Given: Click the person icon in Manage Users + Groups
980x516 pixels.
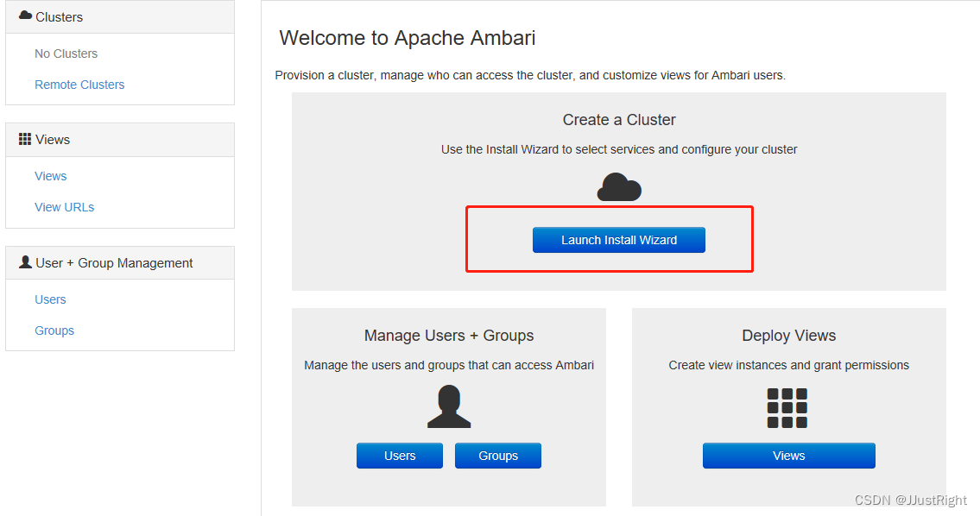Looking at the screenshot, I should (449, 406).
